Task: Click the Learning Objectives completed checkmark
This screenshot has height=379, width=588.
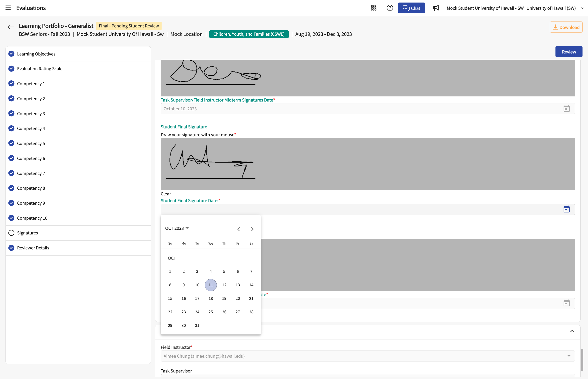Action: click(x=11, y=54)
